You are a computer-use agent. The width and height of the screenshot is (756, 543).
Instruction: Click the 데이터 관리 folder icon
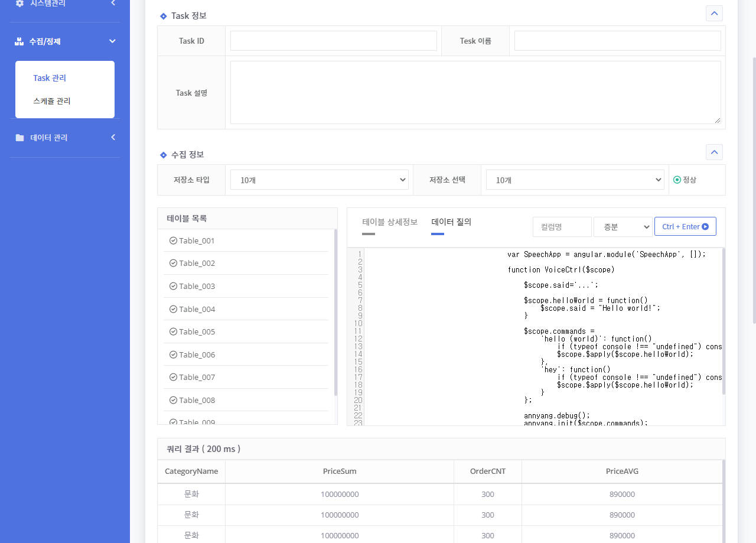tap(19, 138)
